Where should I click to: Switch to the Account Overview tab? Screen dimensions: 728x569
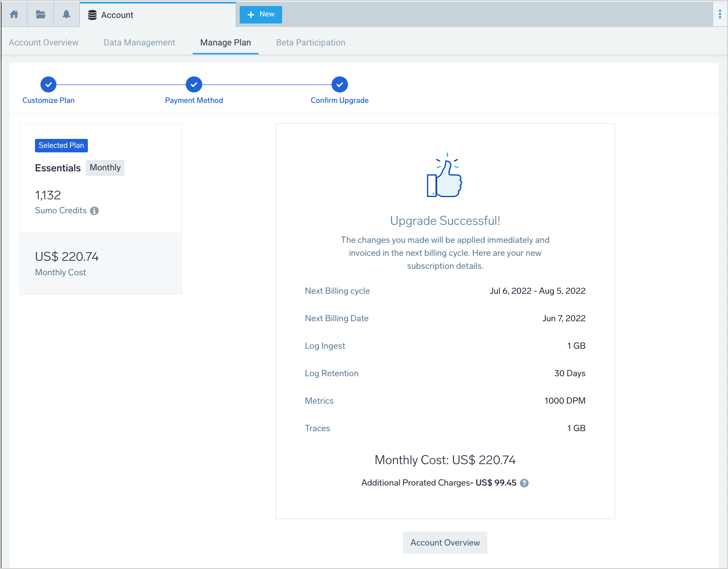tap(43, 42)
